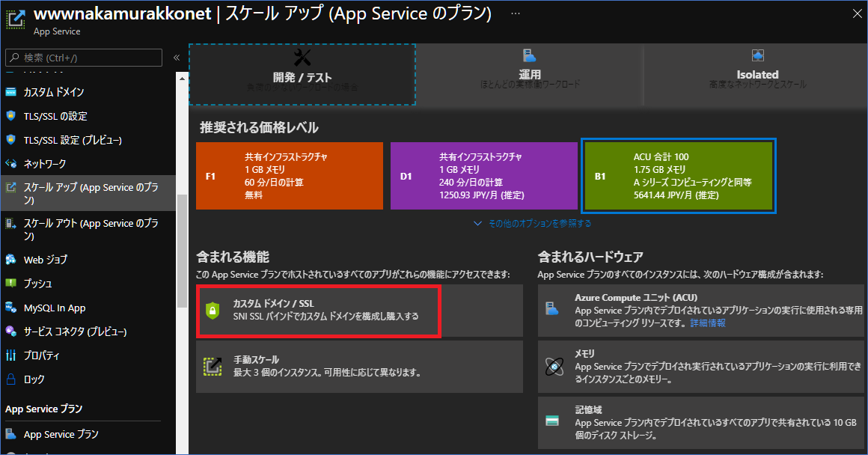Click the Azure Compute ユニット (ACU) hardware card
Viewport: 868px width, 455px height.
tap(701, 311)
